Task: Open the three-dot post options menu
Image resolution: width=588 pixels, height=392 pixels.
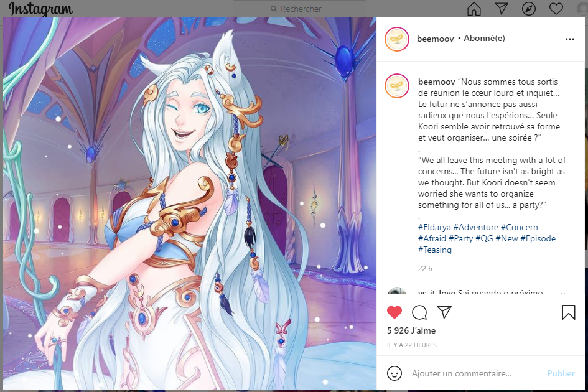Action: (x=569, y=39)
